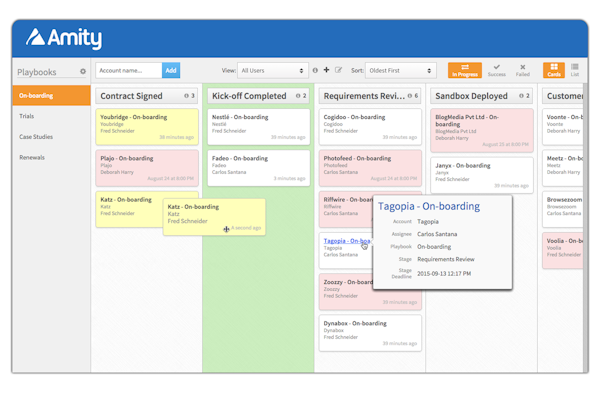Screen dimensions: 600x393
Task: Click info icon on Contract Signed column
Action: click(186, 96)
